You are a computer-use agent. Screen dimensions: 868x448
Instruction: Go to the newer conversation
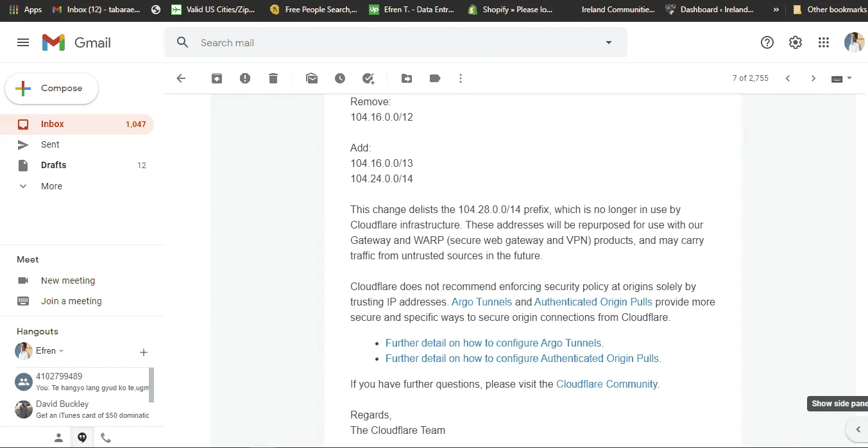coord(788,78)
